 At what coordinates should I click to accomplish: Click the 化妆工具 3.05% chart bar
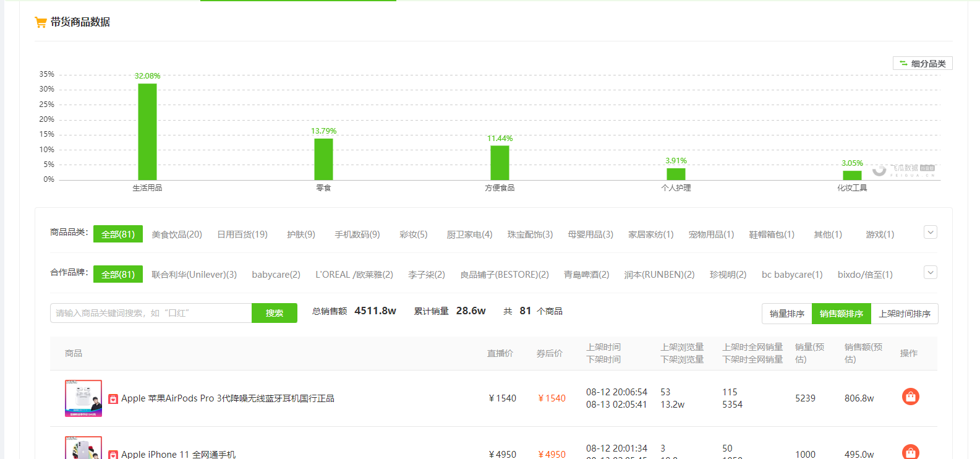coord(852,175)
